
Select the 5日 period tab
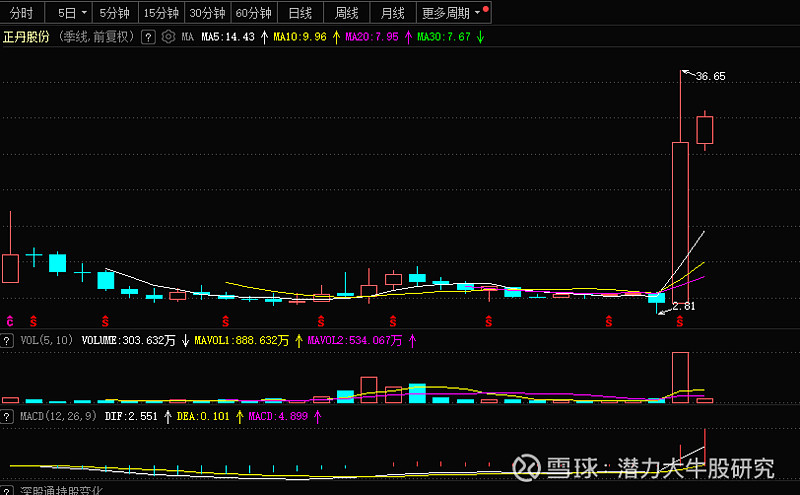66,13
